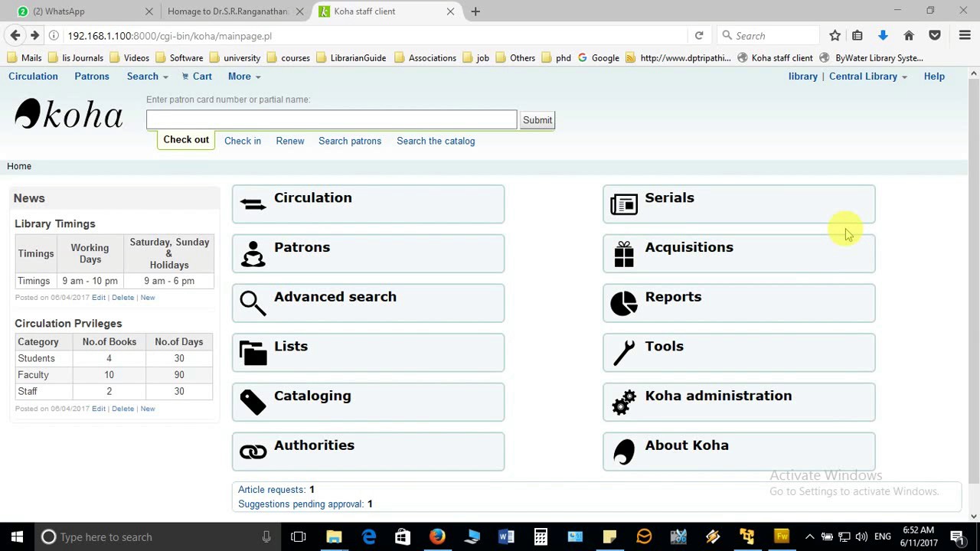The height and width of the screenshot is (551, 980).
Task: Open the Help link
Action: coord(934,77)
